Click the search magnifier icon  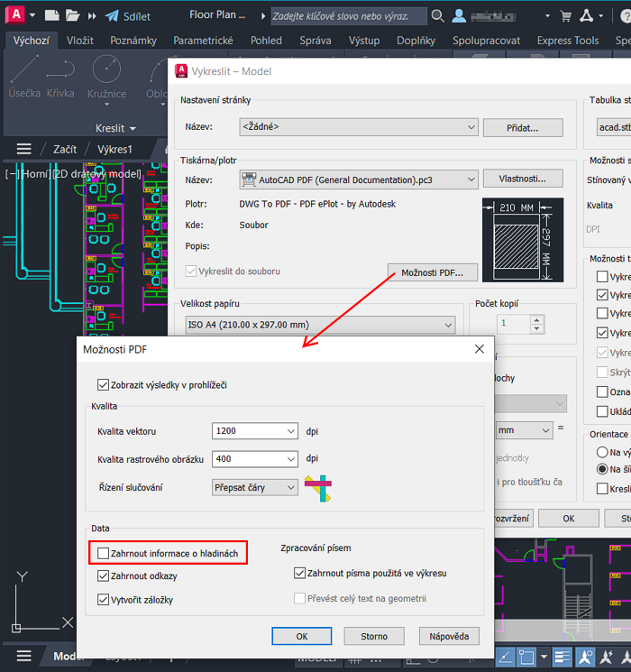(437, 16)
